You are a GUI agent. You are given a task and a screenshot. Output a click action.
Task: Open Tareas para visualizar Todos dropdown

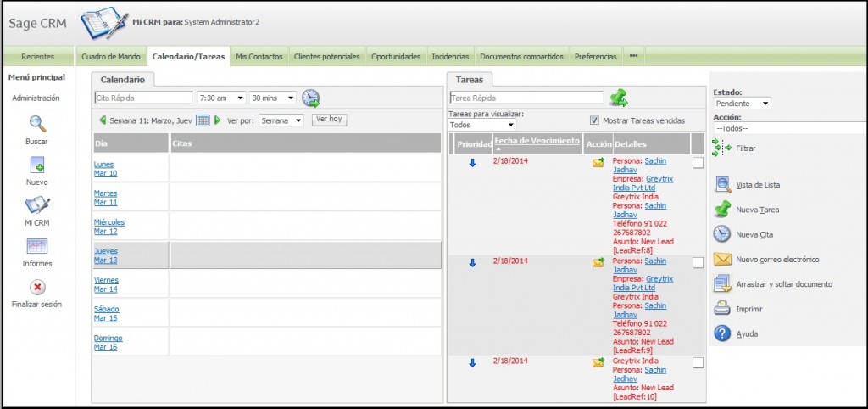(481, 126)
